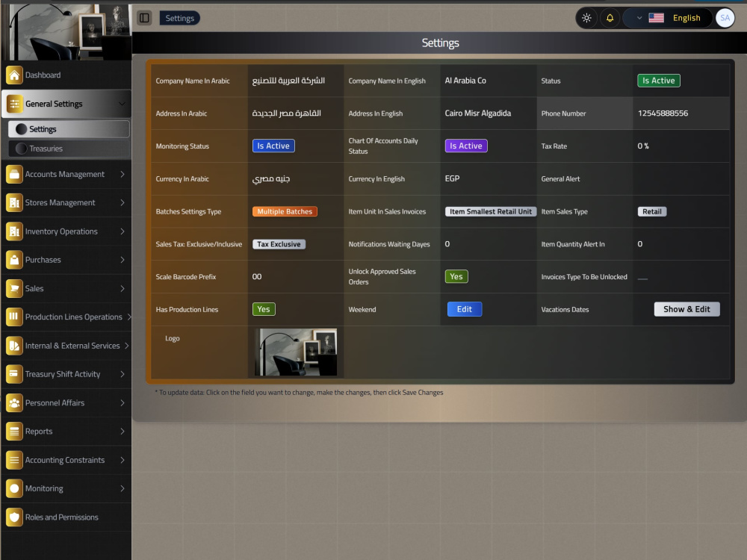
Task: Click the Production Lines Operations icon
Action: point(14,317)
